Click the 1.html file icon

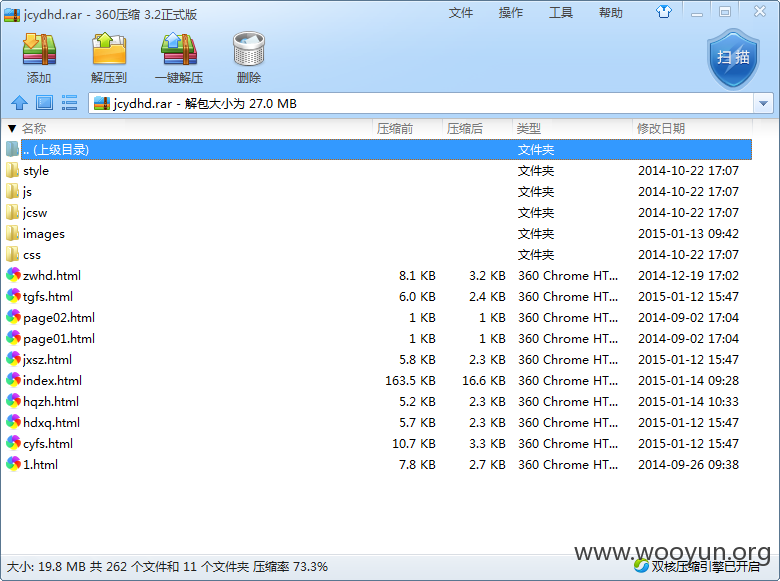tap(13, 464)
